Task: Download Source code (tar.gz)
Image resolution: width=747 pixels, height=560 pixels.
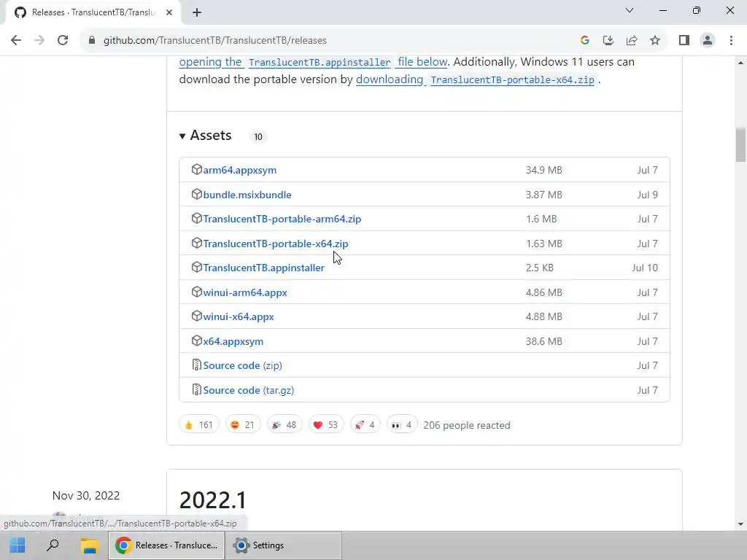Action: (248, 391)
